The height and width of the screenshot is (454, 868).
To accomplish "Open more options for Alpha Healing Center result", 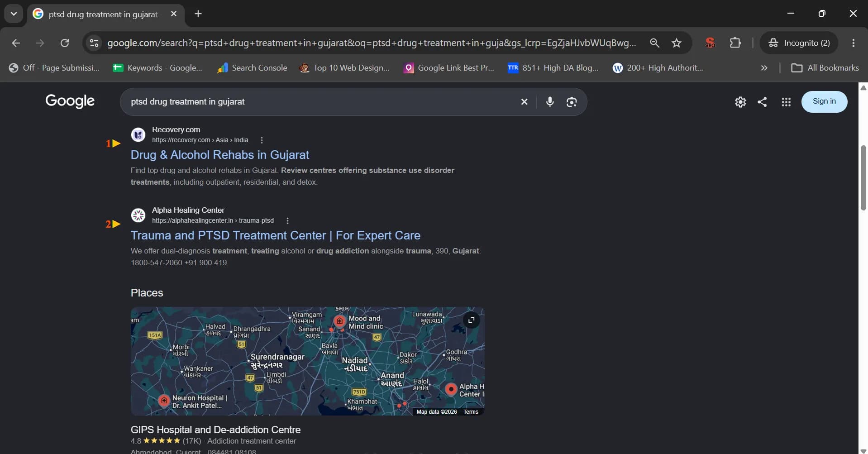I will [287, 221].
